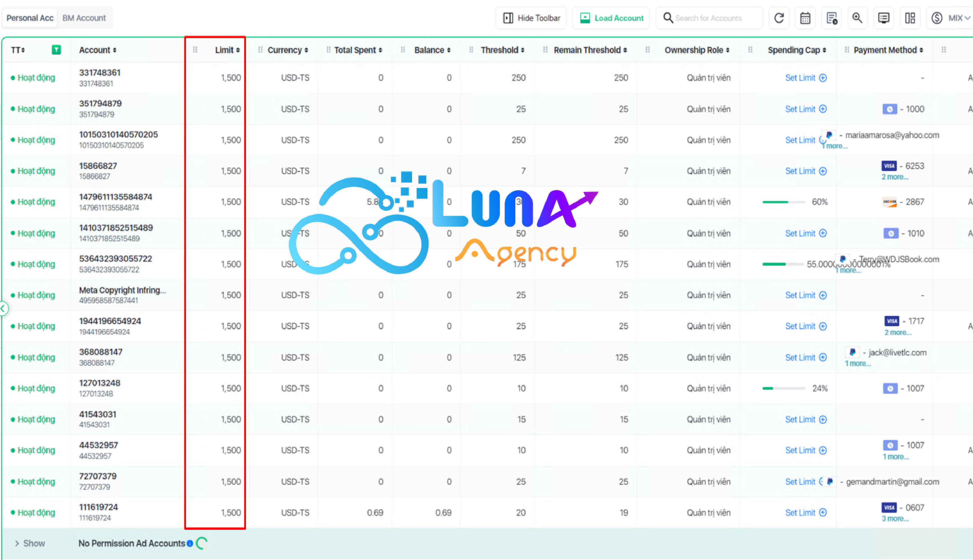
Task: Click "Quản trị viên" role for account 127013248
Action: [x=708, y=389]
